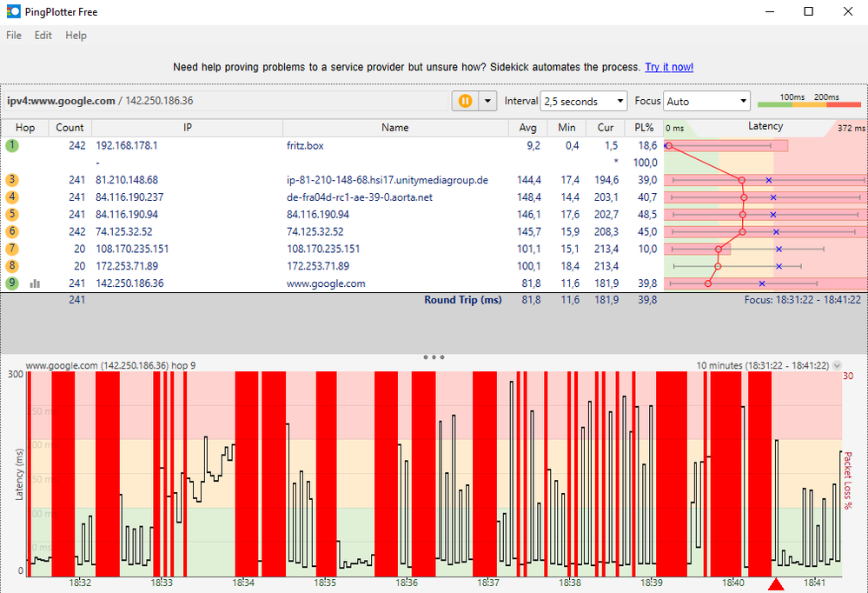Click the three-dot splitter handle above the timeline
Viewport: 868px width, 593px height.
click(434, 356)
